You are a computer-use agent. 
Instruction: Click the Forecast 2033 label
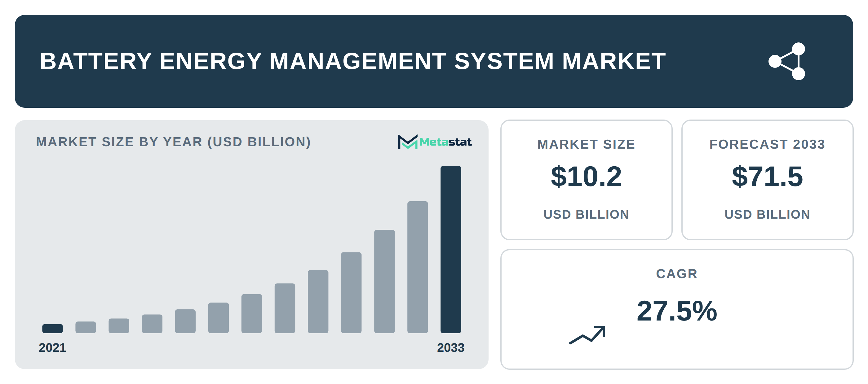coord(767,144)
